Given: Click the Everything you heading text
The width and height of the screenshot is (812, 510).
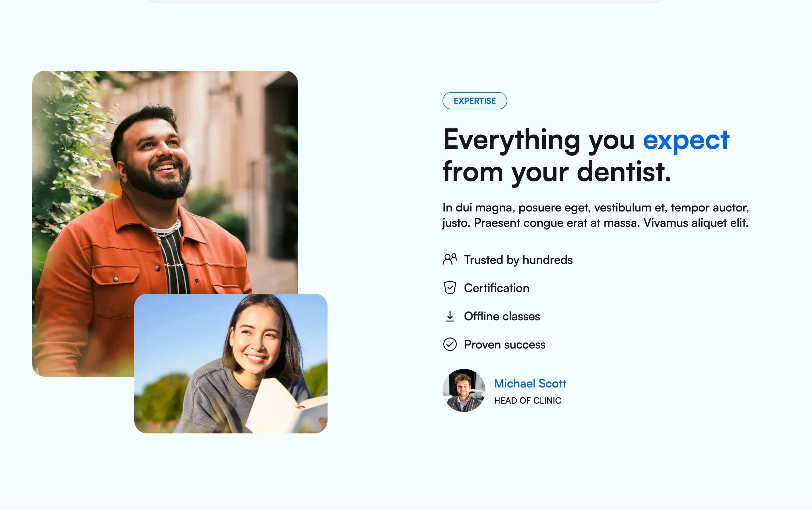Looking at the screenshot, I should pyautogui.click(x=538, y=140).
